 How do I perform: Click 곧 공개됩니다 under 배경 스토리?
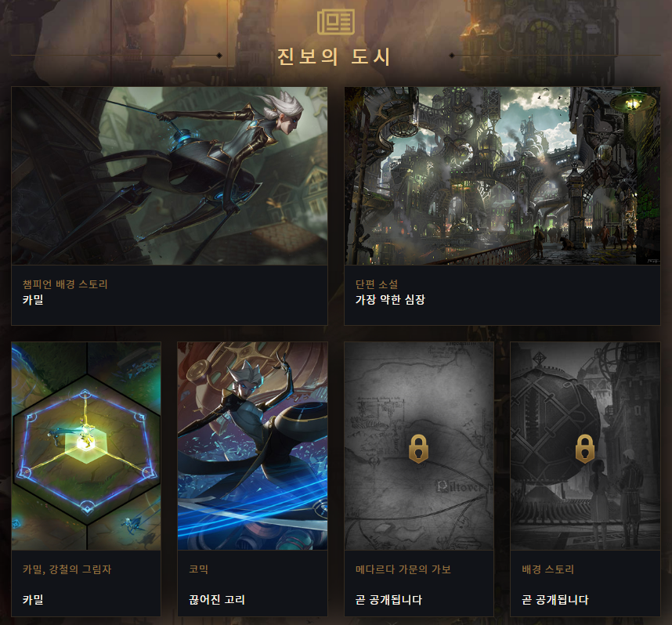click(555, 599)
